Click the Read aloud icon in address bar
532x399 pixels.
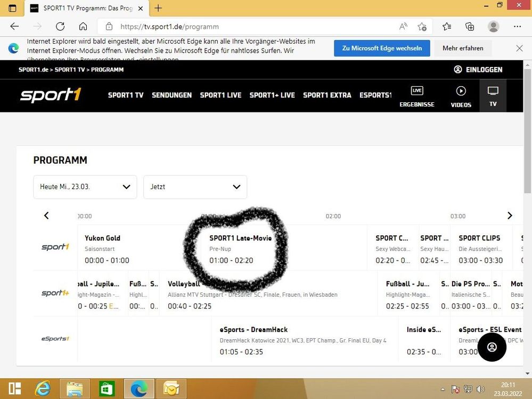tap(403, 27)
